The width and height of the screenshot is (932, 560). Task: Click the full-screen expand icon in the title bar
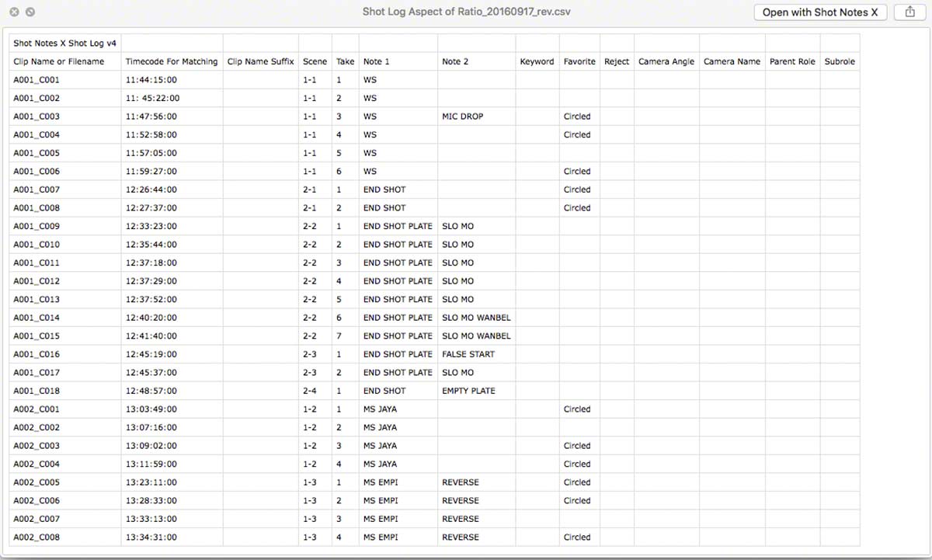coord(30,12)
